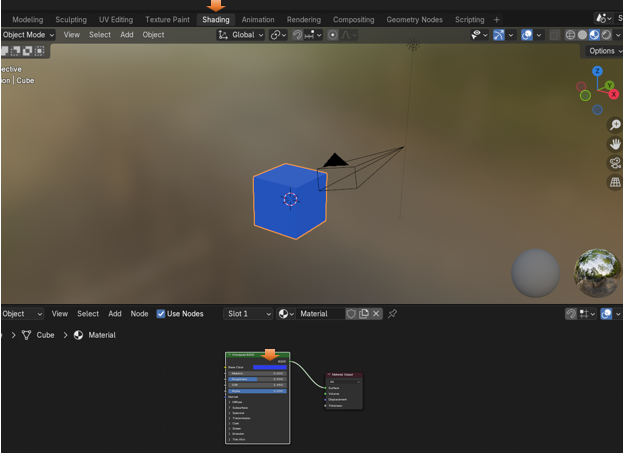The height and width of the screenshot is (454, 623).
Task: Toggle camera view icon in viewport
Action: [615, 164]
